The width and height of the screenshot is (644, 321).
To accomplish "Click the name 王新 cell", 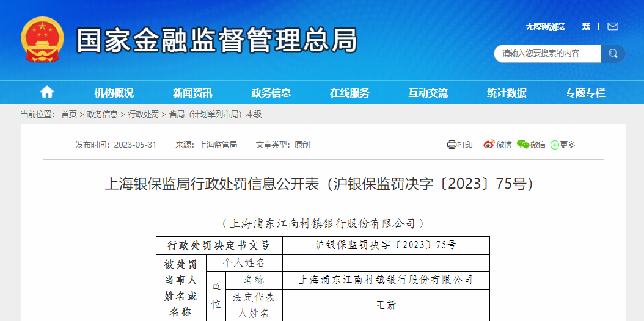I will pyautogui.click(x=386, y=306).
